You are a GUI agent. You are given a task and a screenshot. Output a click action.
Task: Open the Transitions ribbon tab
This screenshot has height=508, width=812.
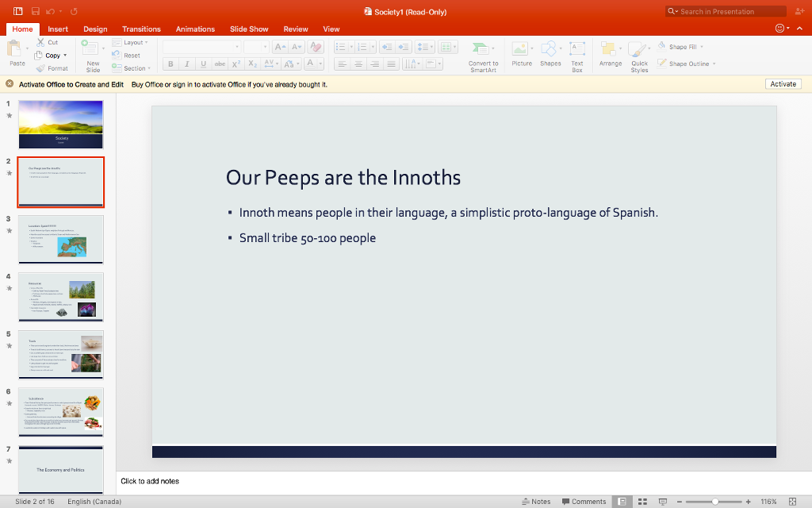(141, 29)
